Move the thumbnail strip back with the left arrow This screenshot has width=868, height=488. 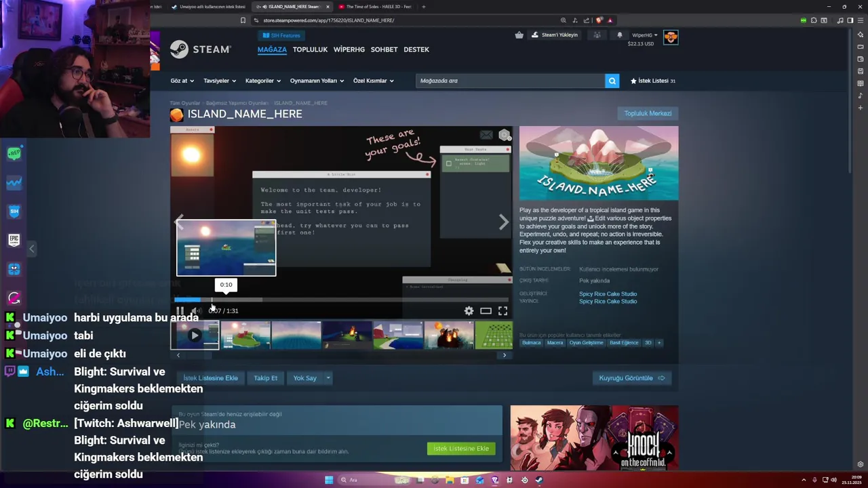[178, 355]
